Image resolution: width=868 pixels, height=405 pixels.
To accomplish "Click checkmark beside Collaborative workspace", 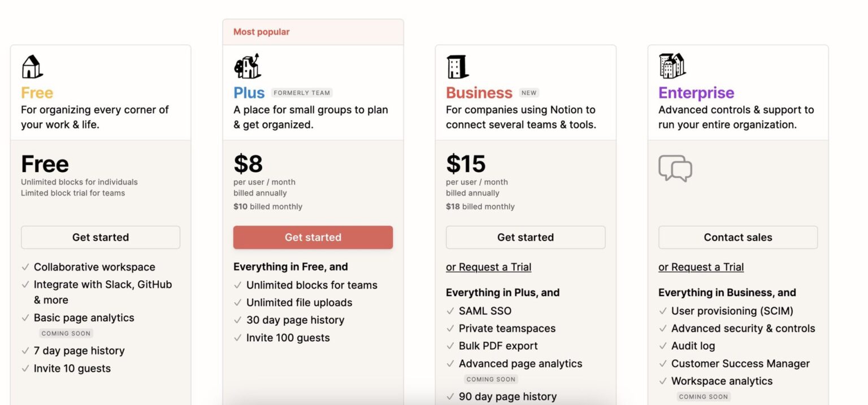I will (x=25, y=267).
